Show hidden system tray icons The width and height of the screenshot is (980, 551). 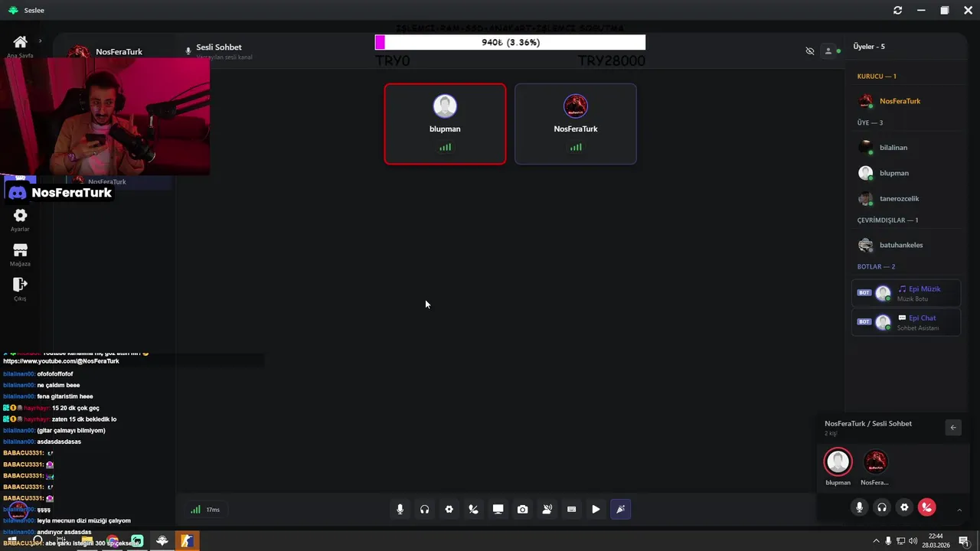point(876,541)
